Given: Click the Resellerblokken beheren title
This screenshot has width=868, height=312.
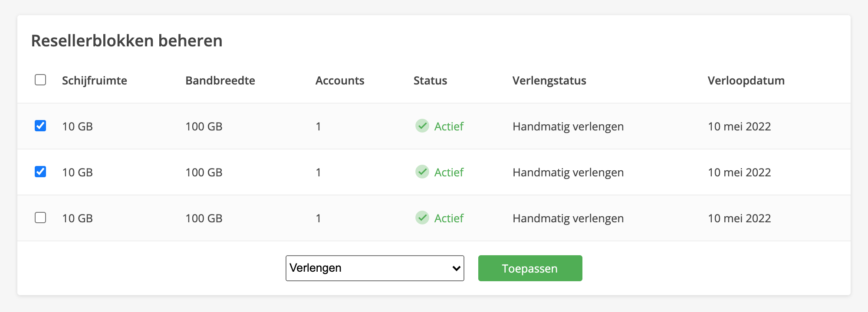Looking at the screenshot, I should 127,41.
